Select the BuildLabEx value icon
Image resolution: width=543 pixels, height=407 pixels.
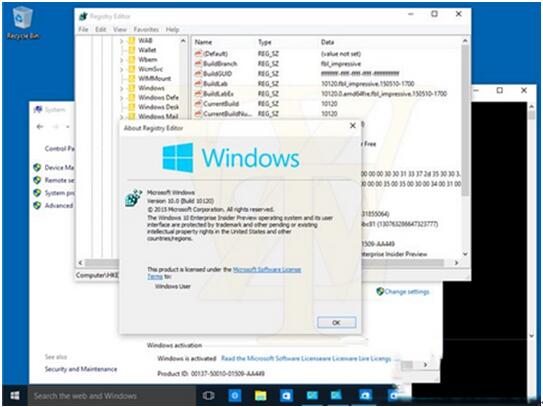point(198,94)
